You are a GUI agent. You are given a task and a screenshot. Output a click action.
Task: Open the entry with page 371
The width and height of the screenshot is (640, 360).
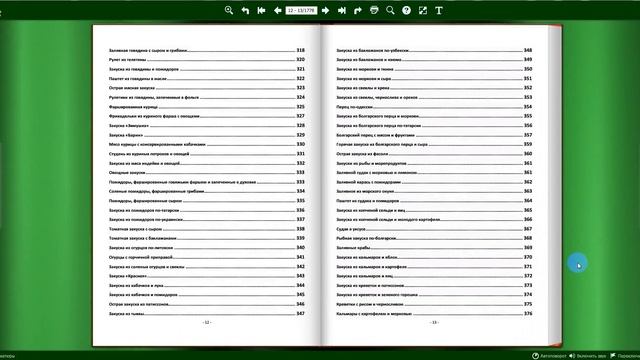tap(434, 267)
